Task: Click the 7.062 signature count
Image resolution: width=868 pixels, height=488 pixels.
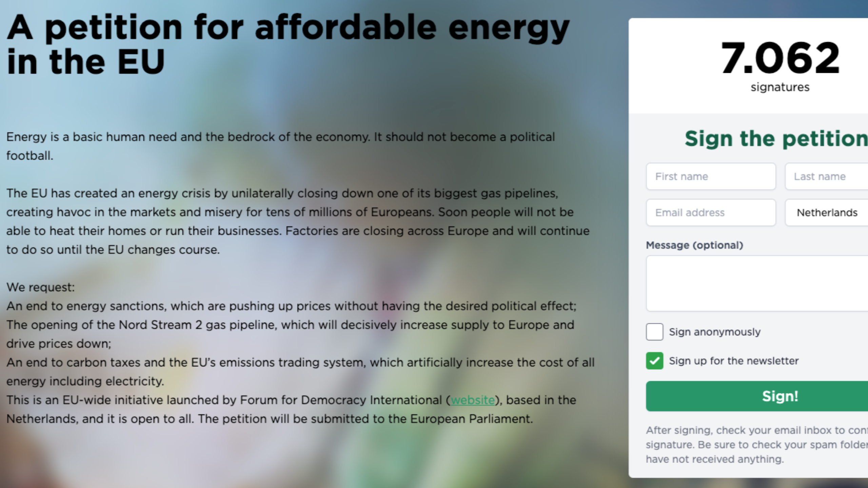Action: [780, 58]
